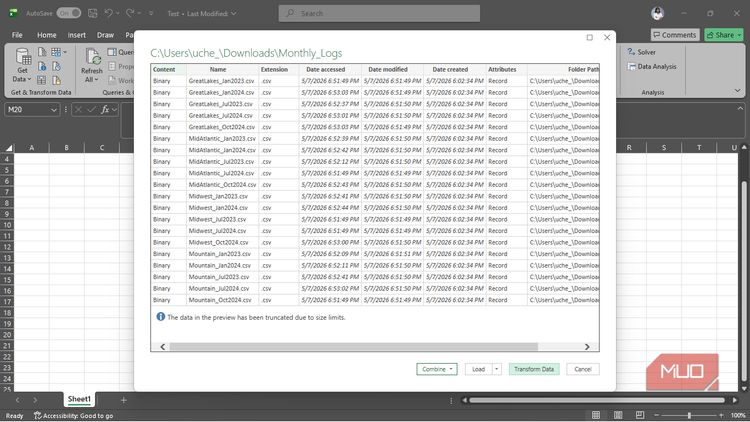Open the dropdown beside the grid data icon

click(65, 52)
